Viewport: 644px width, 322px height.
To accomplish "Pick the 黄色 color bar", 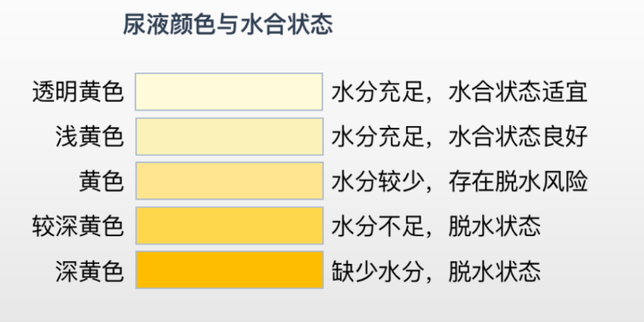I will coord(230,181).
